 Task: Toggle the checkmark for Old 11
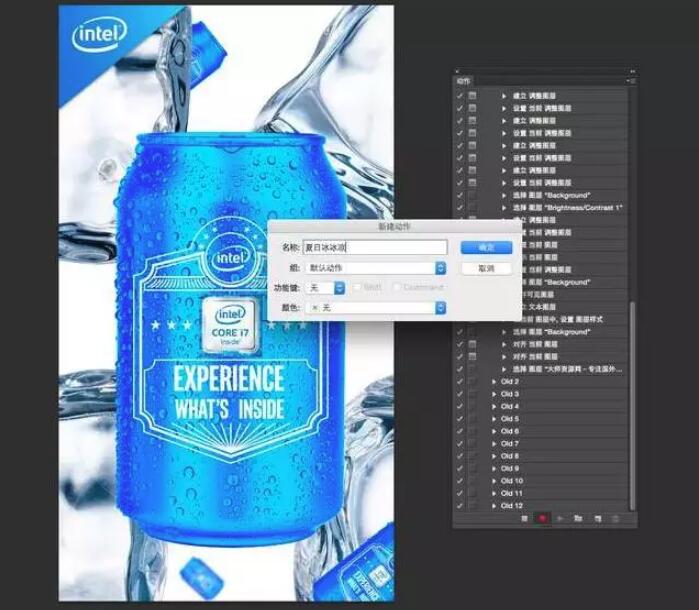click(460, 494)
